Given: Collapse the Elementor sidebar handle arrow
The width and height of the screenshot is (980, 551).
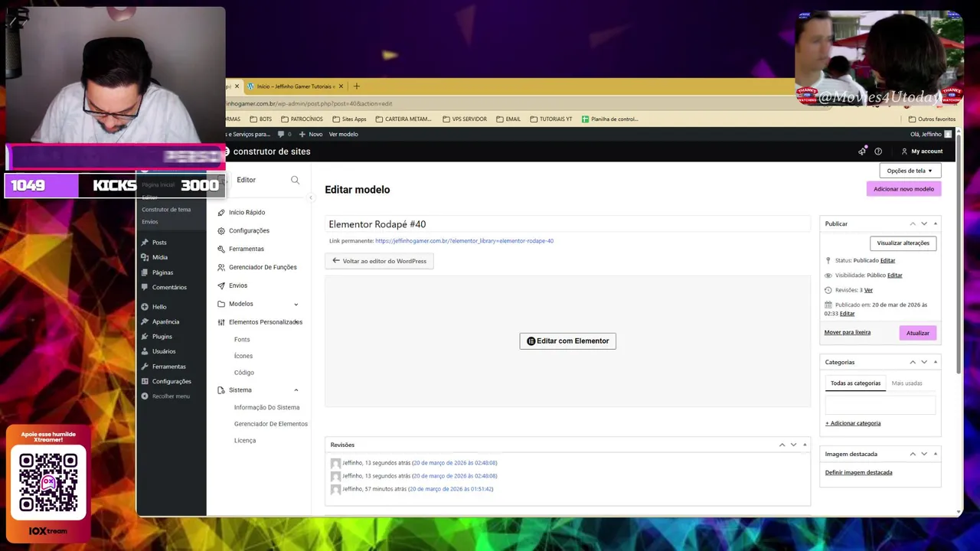Looking at the screenshot, I should pyautogui.click(x=311, y=198).
